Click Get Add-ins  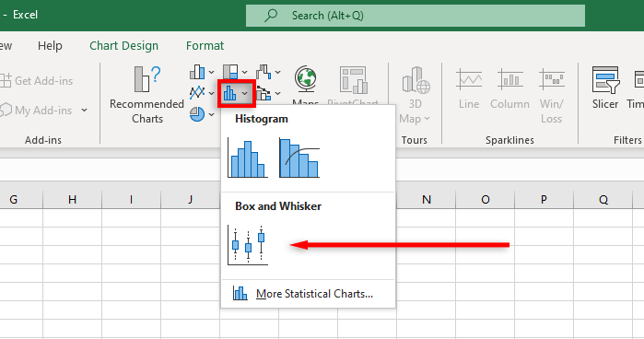37,80
